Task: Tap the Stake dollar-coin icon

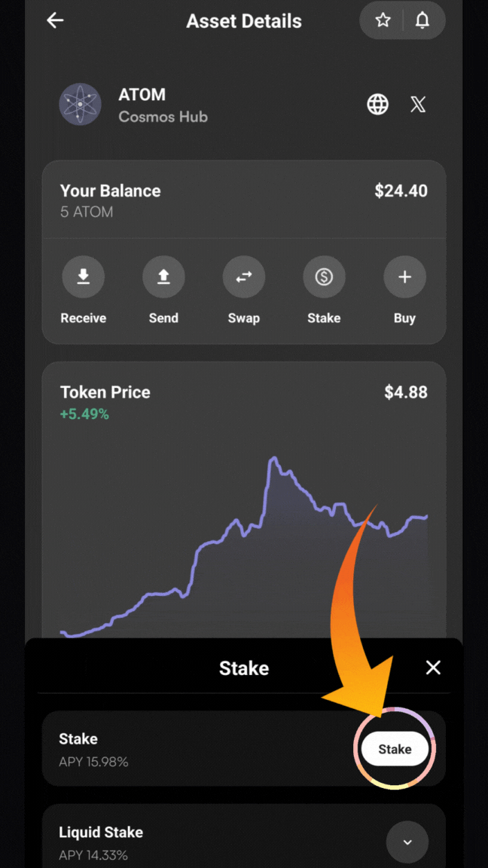Action: click(x=324, y=277)
